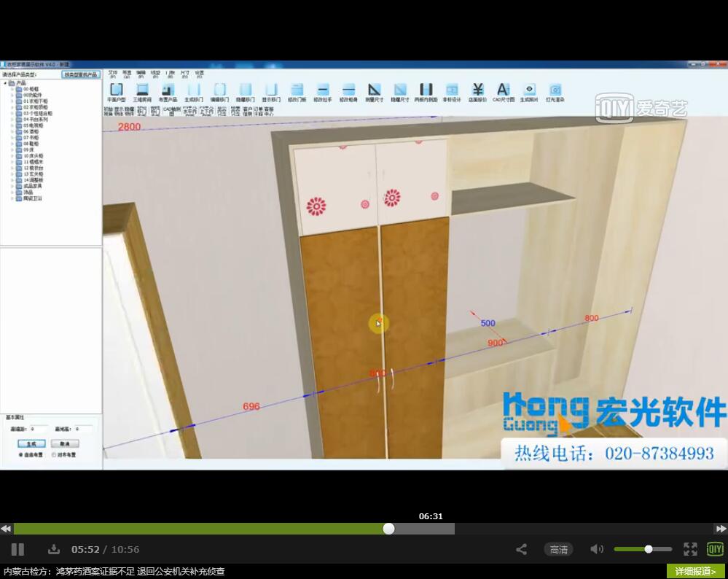
Task: Click the 隐藏尺寸 hide dimensions icon
Action: tap(400, 92)
